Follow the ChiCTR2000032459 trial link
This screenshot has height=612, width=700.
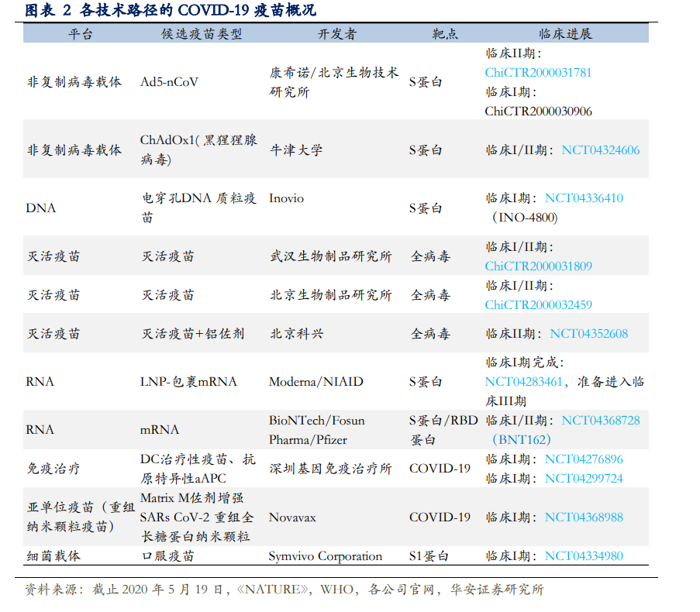(x=539, y=305)
